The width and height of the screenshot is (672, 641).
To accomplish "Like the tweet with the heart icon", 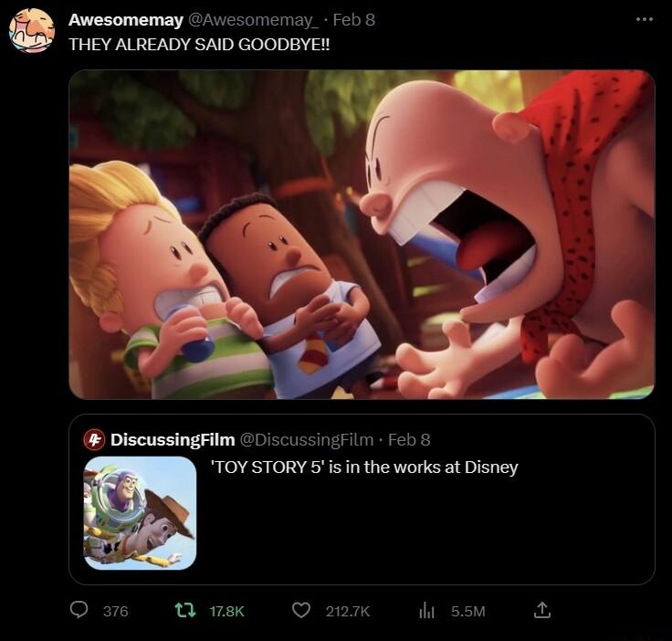I will 300,610.
